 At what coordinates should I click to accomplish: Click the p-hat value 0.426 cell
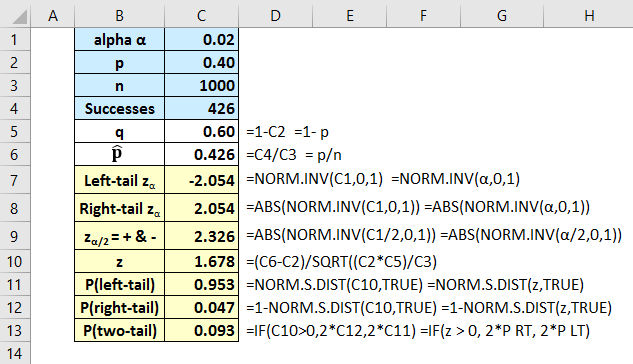tap(201, 155)
